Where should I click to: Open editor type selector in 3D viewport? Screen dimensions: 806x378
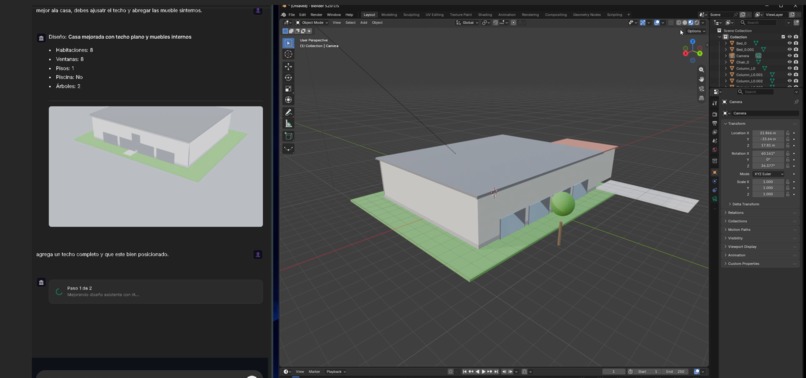tap(287, 23)
